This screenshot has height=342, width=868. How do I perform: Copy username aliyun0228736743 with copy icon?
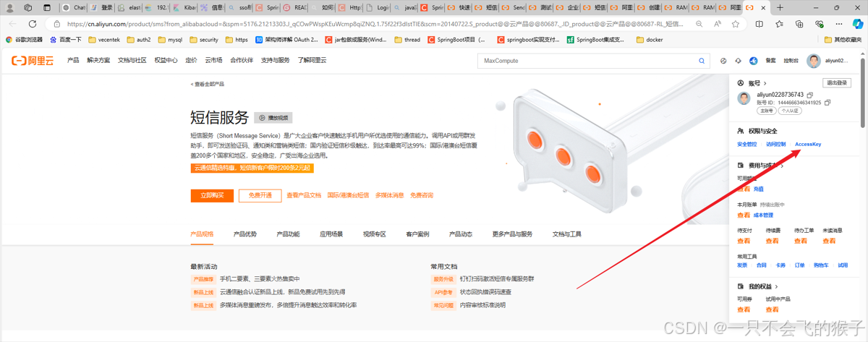click(809, 95)
